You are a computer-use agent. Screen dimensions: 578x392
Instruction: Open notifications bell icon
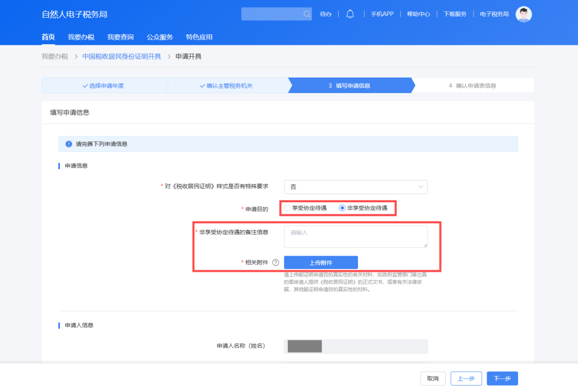(x=350, y=14)
